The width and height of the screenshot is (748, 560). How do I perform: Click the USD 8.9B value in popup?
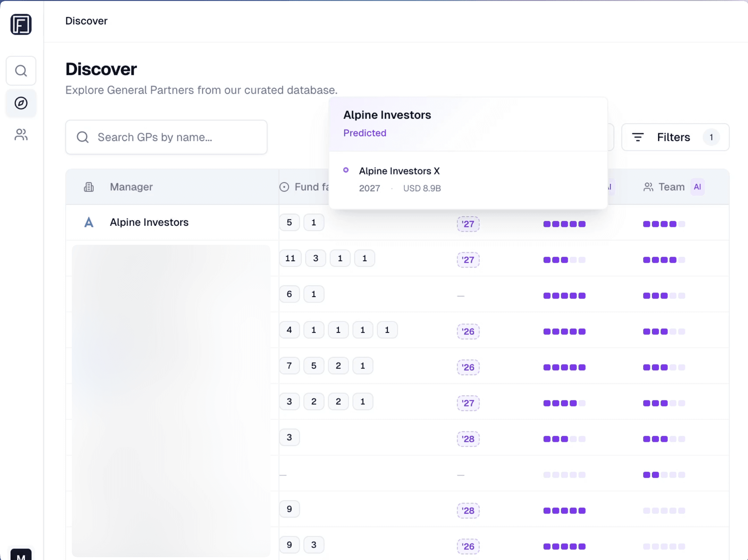(x=422, y=188)
